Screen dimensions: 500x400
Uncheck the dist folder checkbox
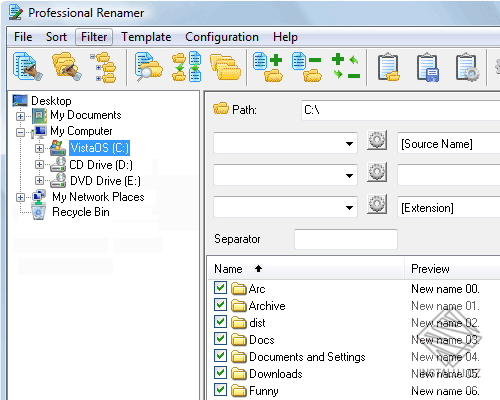[x=220, y=321]
